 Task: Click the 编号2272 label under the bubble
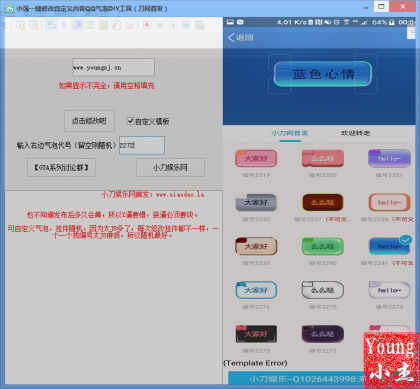[323, 351]
